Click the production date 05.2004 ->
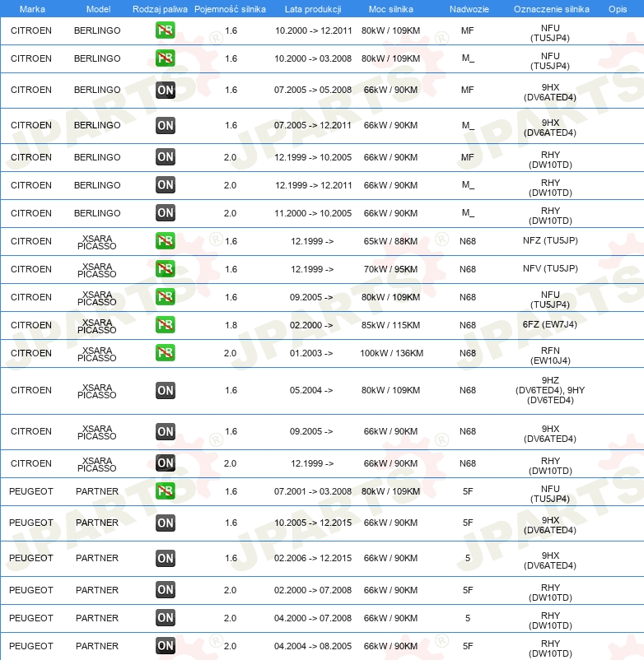The height and width of the screenshot is (660, 644). [311, 390]
